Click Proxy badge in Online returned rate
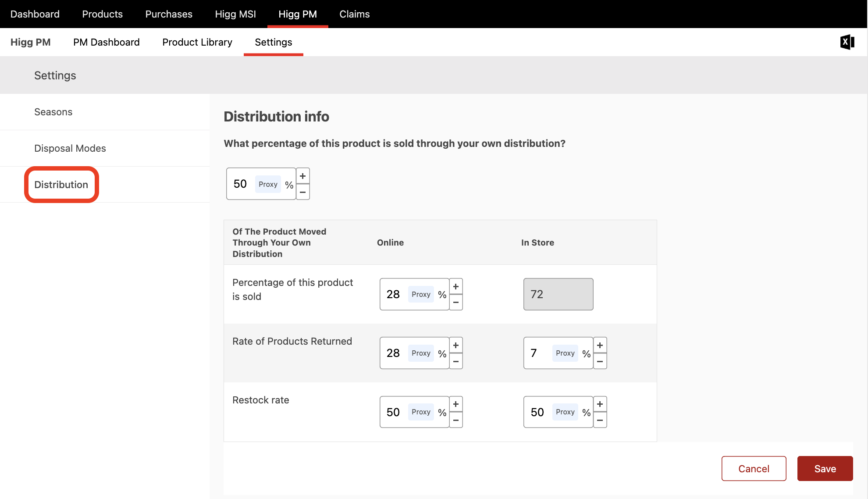The width and height of the screenshot is (868, 499). [421, 353]
